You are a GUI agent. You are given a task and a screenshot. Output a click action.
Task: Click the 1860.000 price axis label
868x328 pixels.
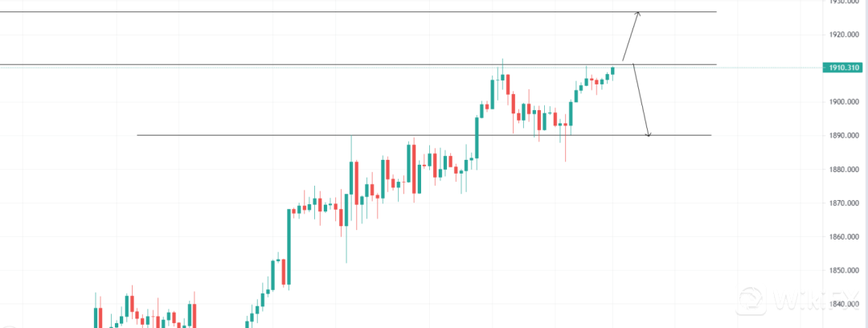point(847,237)
